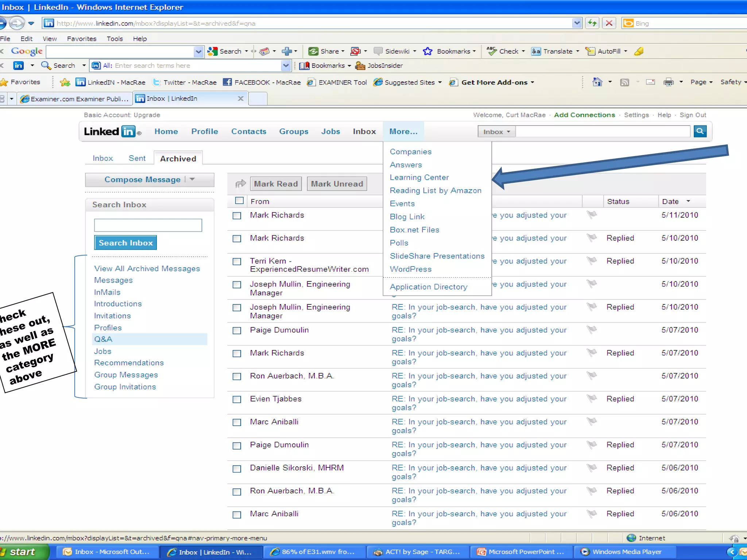The width and height of the screenshot is (747, 560).
Task: Click the Google toolbar blue plus icon
Action: click(287, 51)
